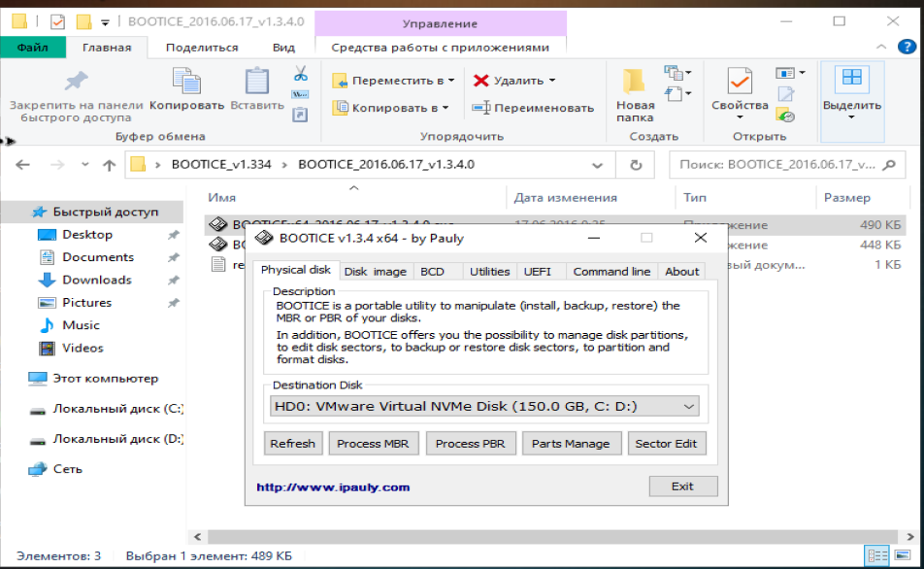Open Сеть in navigation pane

click(x=67, y=469)
